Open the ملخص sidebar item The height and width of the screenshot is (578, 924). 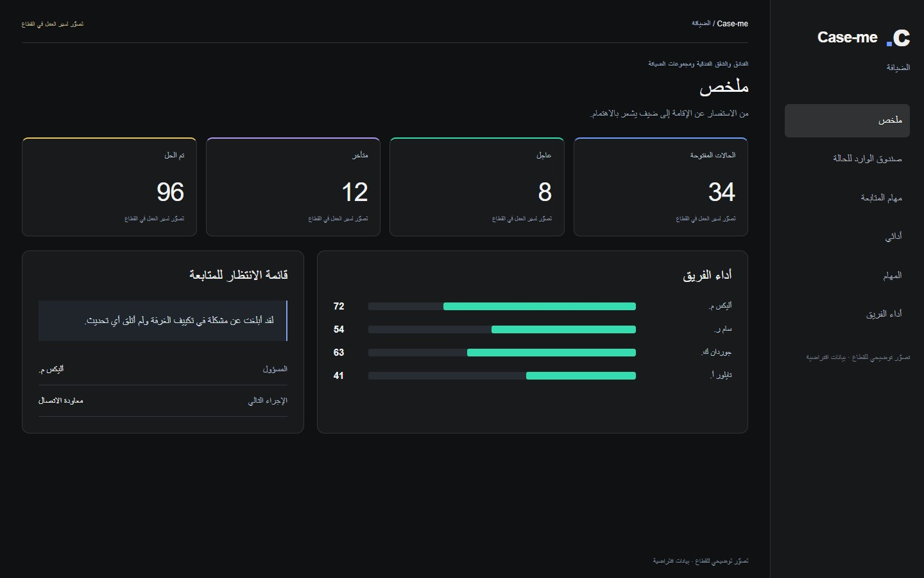847,121
